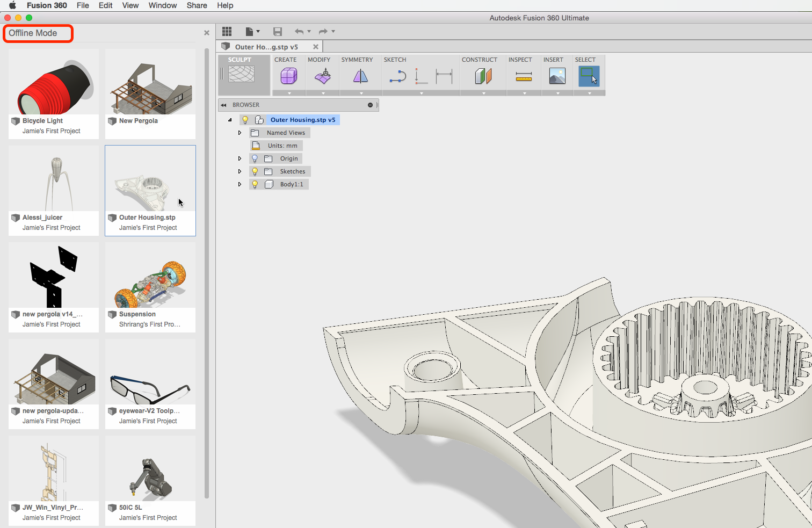This screenshot has width=812, height=528.
Task: Toggle the Origin visibility lightbulb
Action: 255,158
